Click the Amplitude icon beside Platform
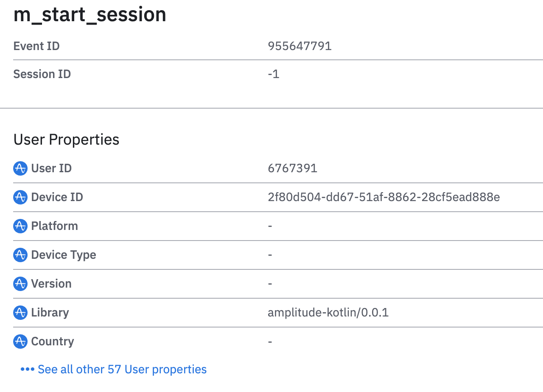The image size is (543, 392). tap(20, 226)
